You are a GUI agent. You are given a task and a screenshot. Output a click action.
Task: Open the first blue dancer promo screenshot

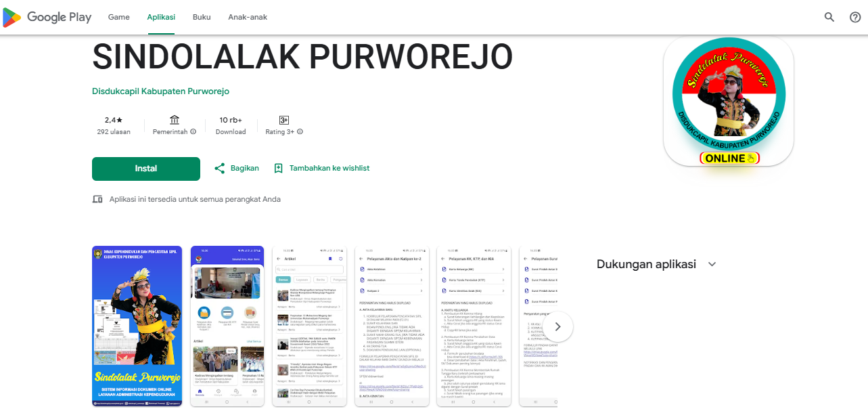(137, 326)
